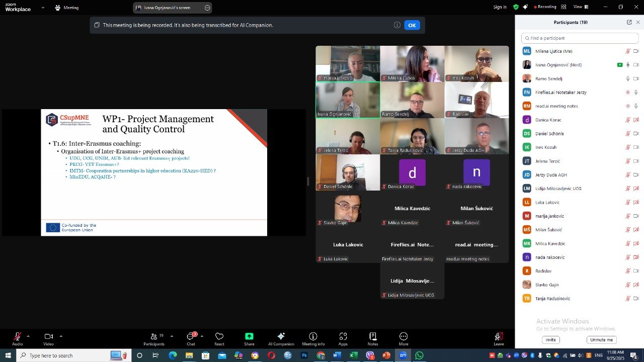Open Windows Start menu
The width and height of the screenshot is (644, 362).
click(x=8, y=355)
